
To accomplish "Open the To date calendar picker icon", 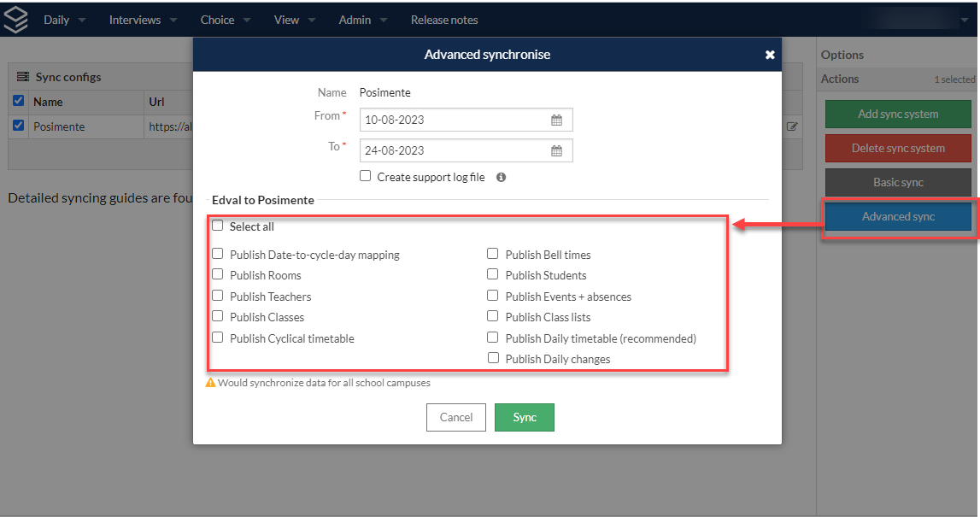I will pos(556,150).
